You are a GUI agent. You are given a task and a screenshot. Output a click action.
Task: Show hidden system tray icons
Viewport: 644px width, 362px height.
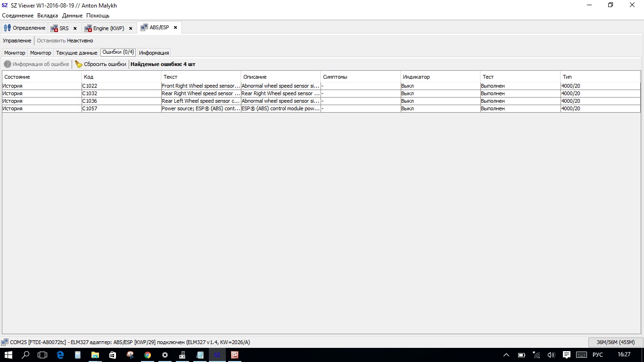point(506,355)
